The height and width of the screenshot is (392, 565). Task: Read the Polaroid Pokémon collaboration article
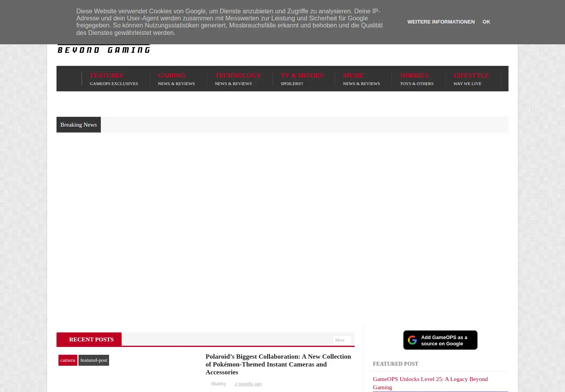pos(278,364)
